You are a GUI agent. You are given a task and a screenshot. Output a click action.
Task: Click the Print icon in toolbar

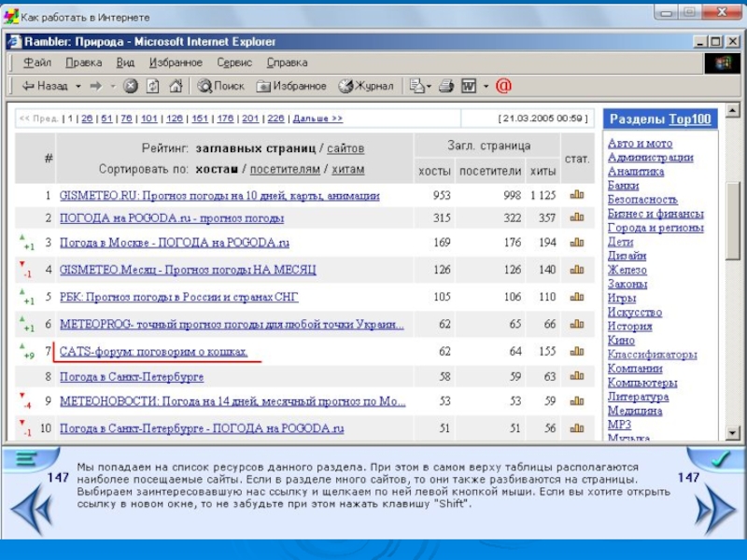[x=445, y=86]
